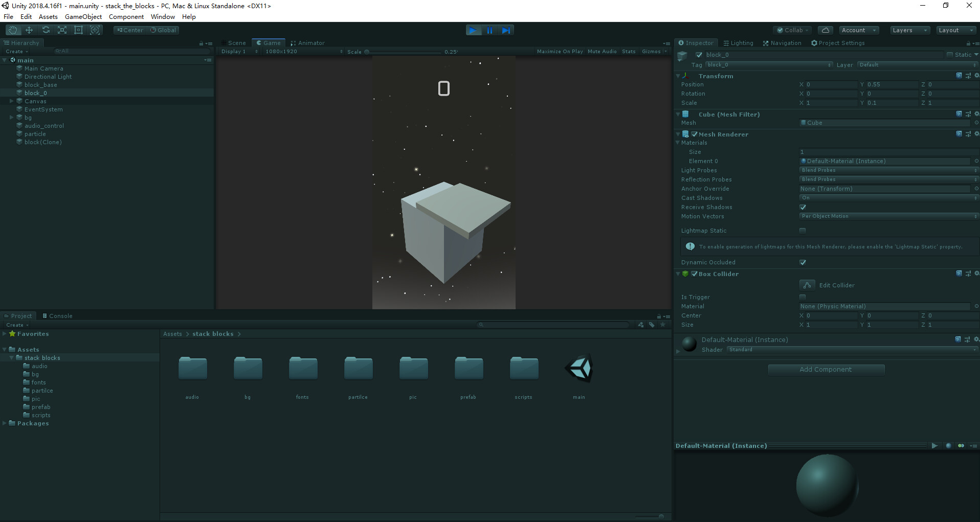Open the Layers dropdown

pos(909,30)
